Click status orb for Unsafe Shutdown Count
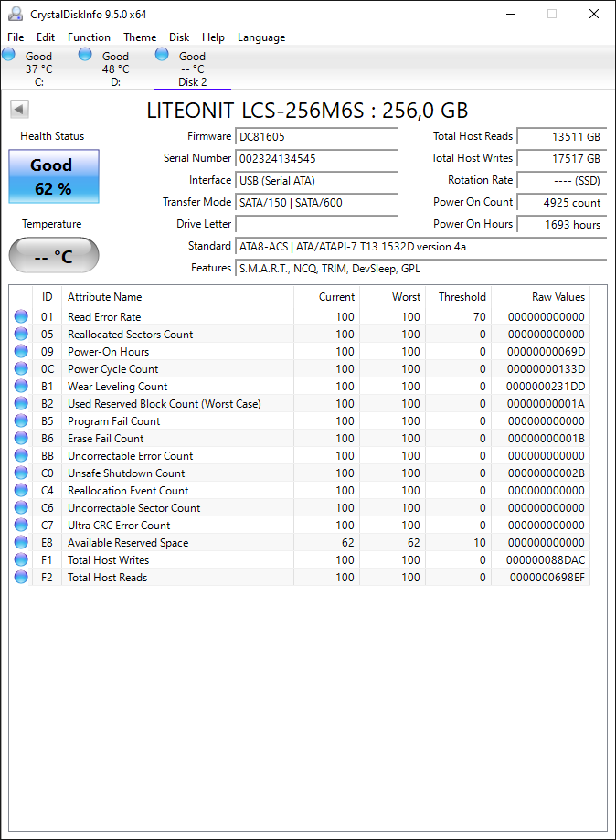 [21, 473]
